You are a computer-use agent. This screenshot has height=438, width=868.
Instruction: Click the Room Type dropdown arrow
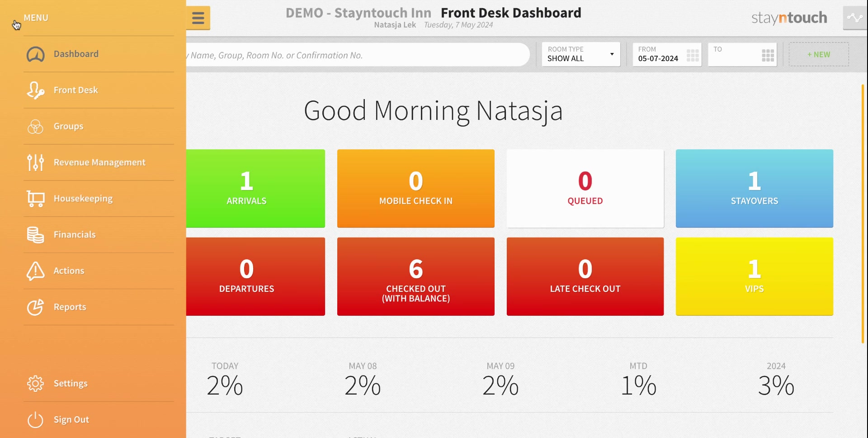coord(612,54)
